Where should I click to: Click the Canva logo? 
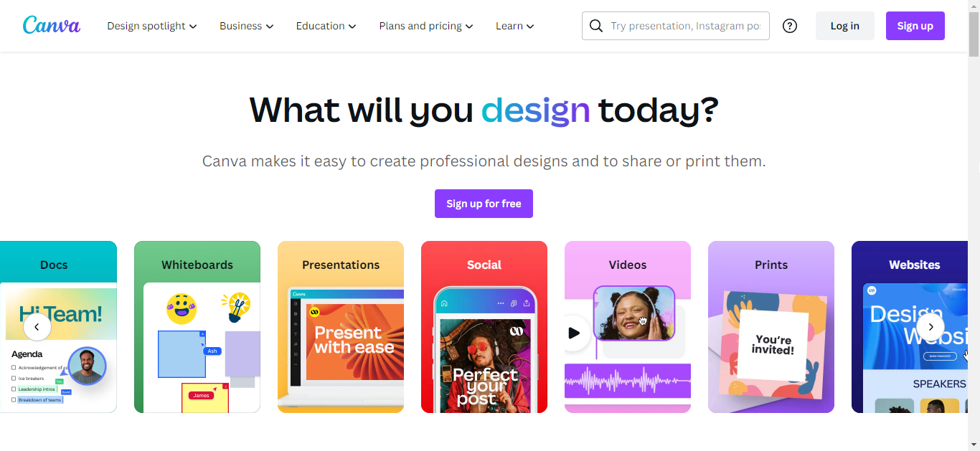(x=52, y=26)
